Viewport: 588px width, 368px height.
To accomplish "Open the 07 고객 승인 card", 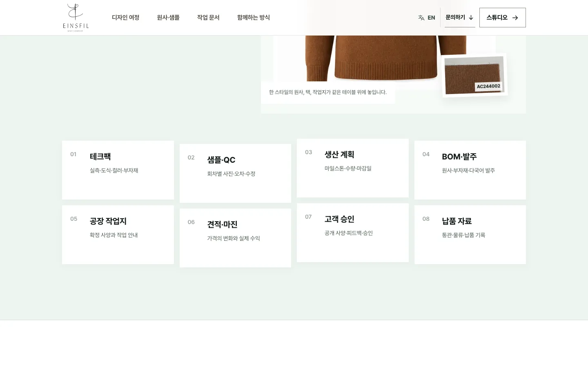I will click(x=353, y=233).
